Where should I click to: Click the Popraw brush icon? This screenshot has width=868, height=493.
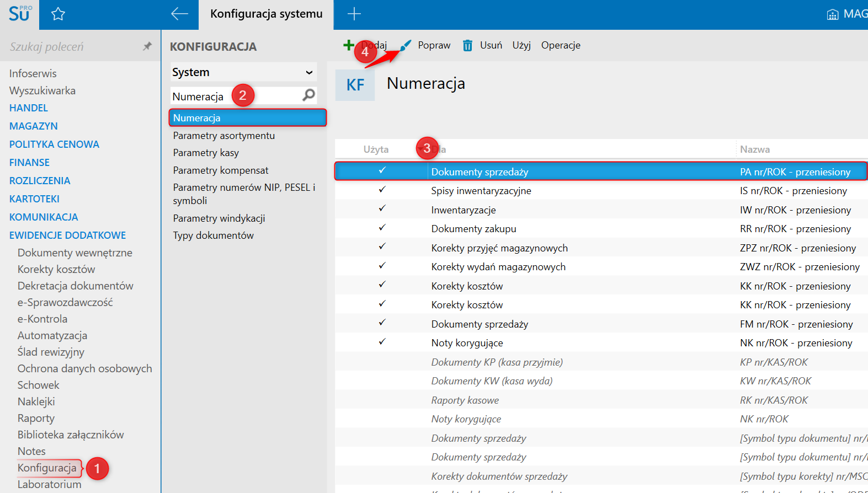pos(406,45)
